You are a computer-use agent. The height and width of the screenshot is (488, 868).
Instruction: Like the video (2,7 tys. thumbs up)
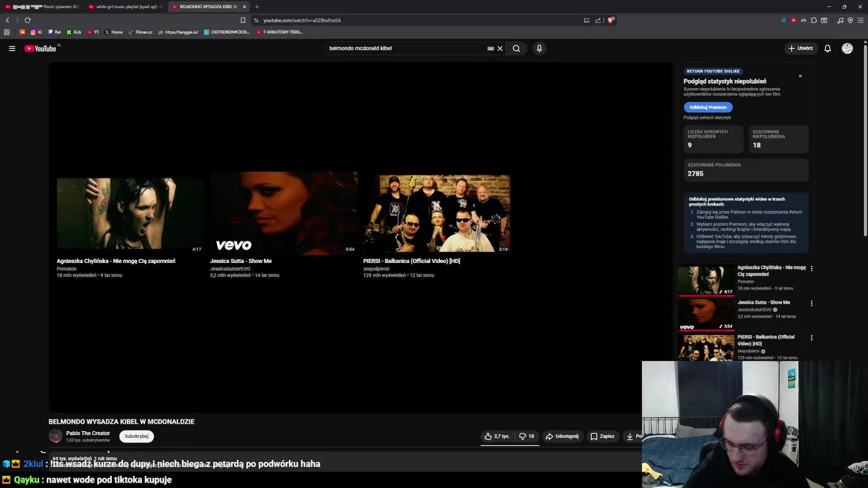click(x=496, y=436)
